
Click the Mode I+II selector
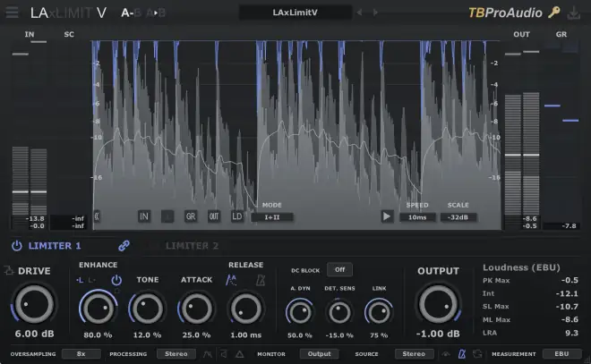(x=271, y=217)
